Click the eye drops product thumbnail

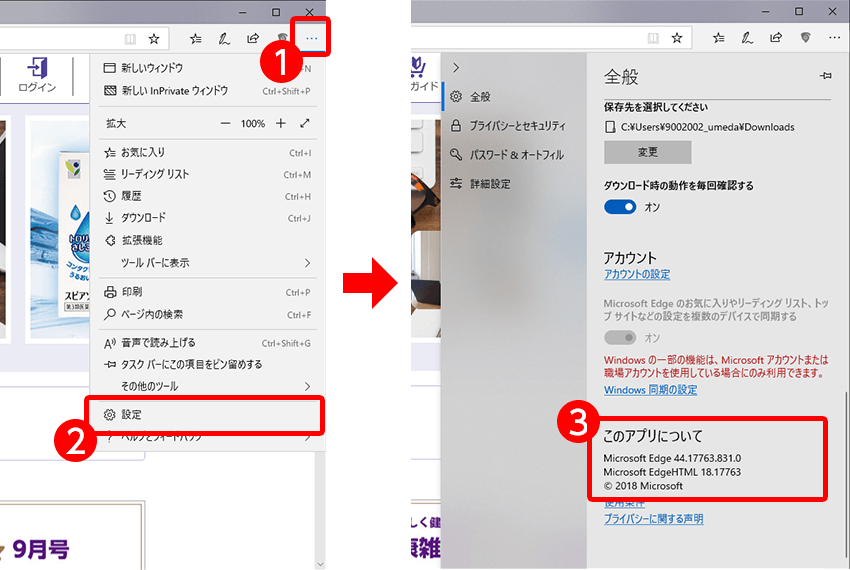[x=59, y=230]
